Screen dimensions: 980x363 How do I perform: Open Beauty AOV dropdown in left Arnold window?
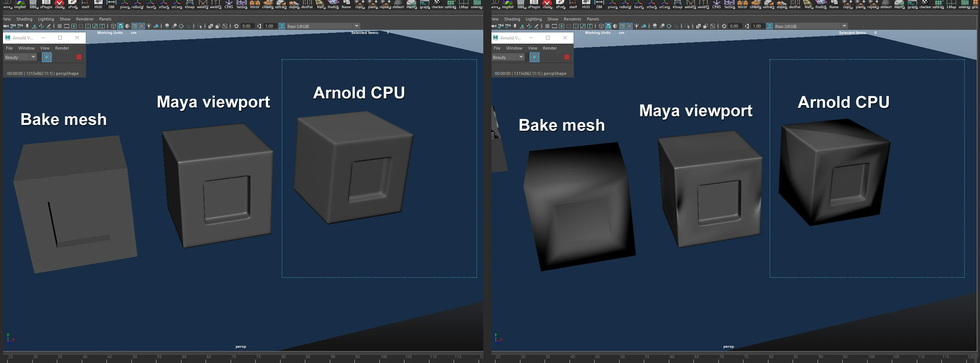(20, 57)
